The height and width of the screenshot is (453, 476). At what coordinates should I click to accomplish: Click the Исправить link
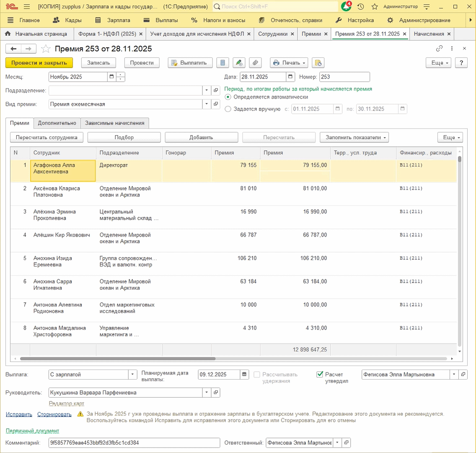click(x=19, y=414)
